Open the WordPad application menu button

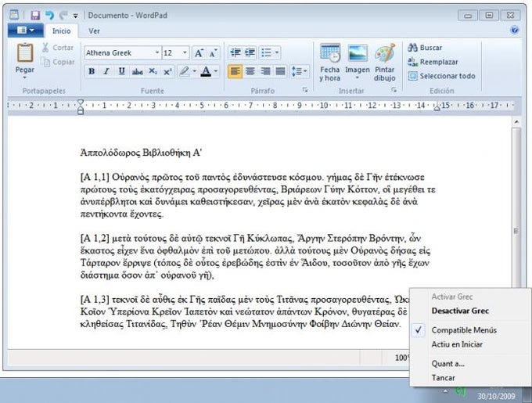point(26,31)
